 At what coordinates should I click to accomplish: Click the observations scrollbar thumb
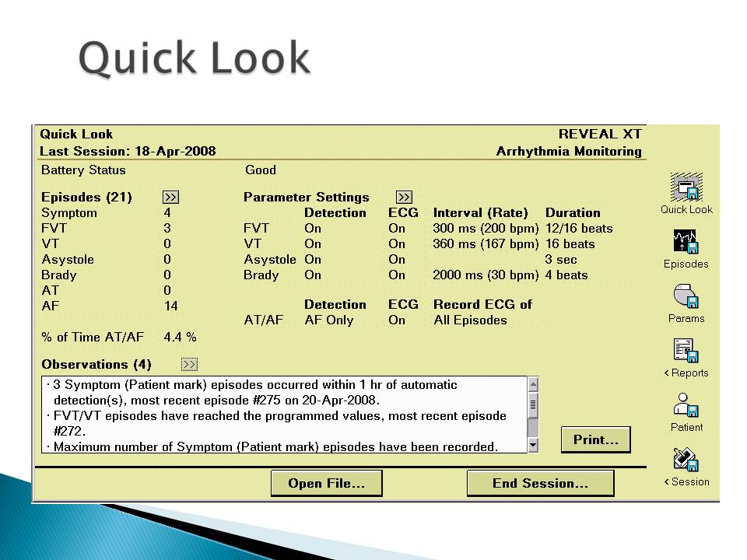533,403
